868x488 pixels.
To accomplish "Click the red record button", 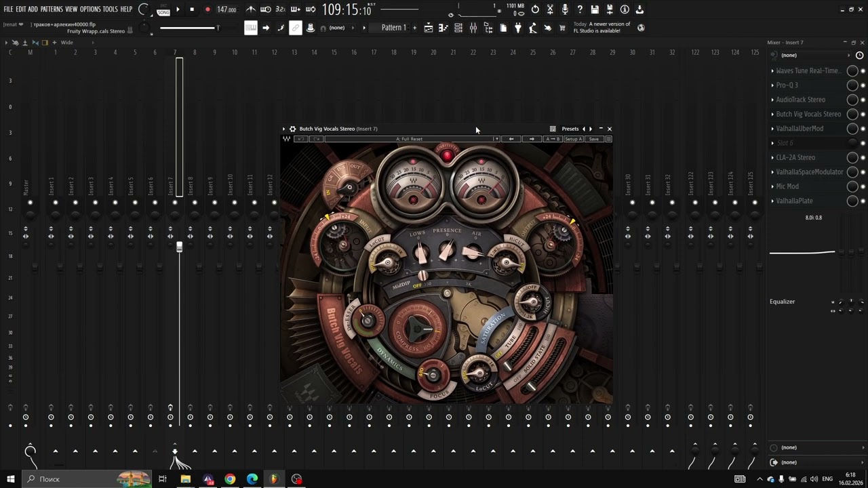I will (x=208, y=9).
